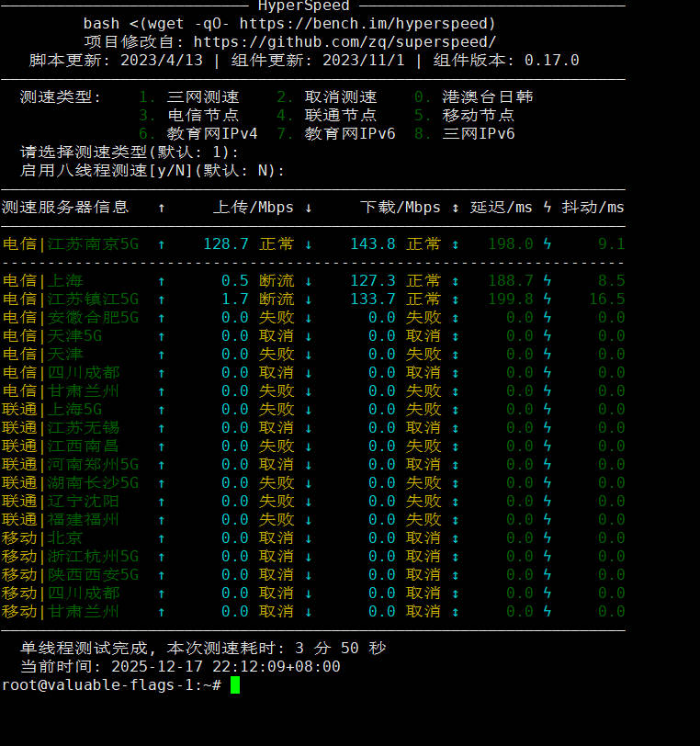
Task: Click the download arrow in the 江苏镇江5G row
Action: 309,300
